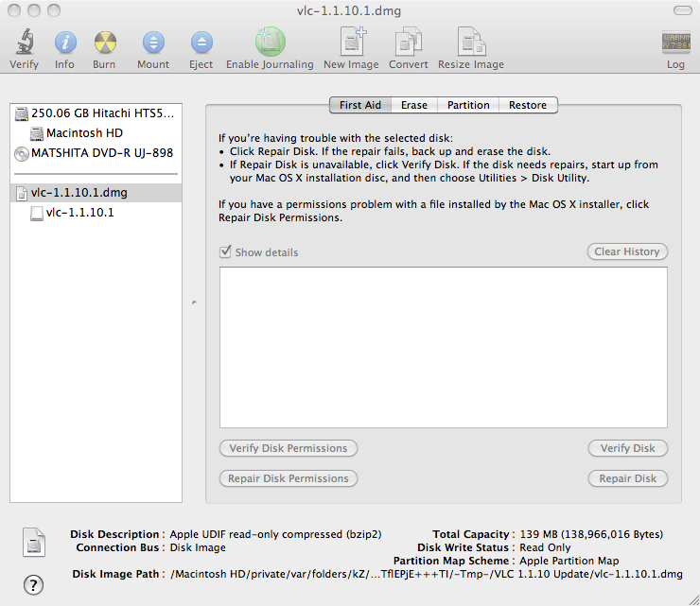
Task: Click inside the First Aid details log area
Action: (x=444, y=348)
